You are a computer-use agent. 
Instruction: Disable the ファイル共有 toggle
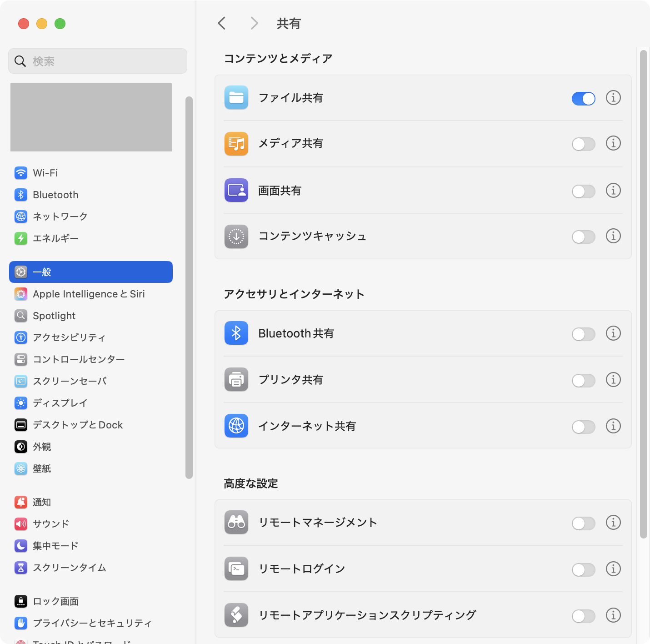[x=583, y=98]
